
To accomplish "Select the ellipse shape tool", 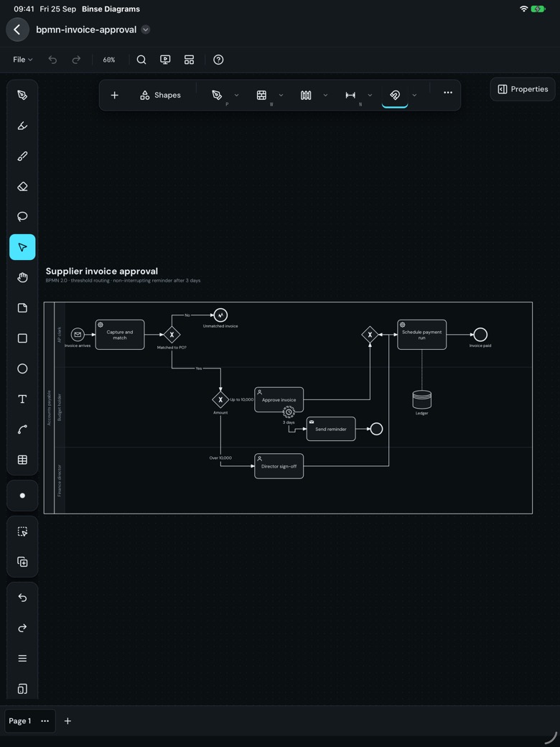I will point(22,368).
